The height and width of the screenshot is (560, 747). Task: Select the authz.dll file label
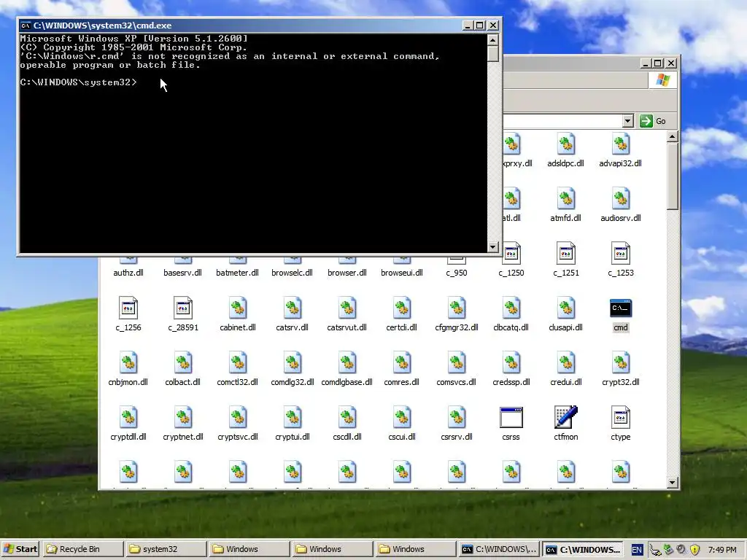click(128, 273)
